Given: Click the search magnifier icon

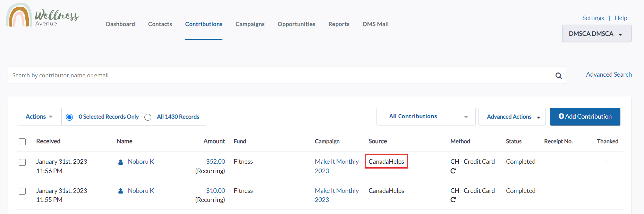Looking at the screenshot, I should click(559, 76).
